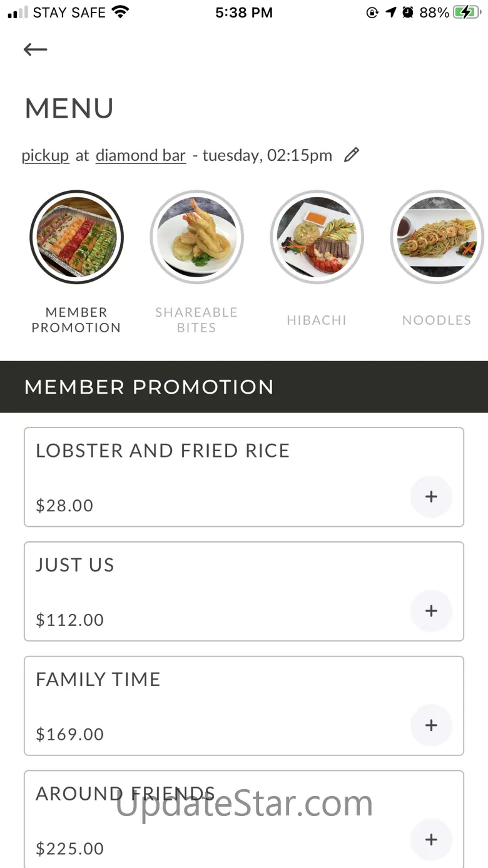Change order type via pickup link
This screenshot has width=488, height=868.
(46, 155)
